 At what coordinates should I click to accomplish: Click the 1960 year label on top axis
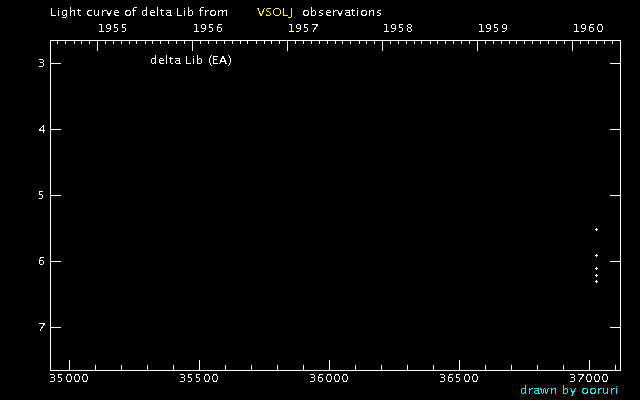[x=589, y=28]
